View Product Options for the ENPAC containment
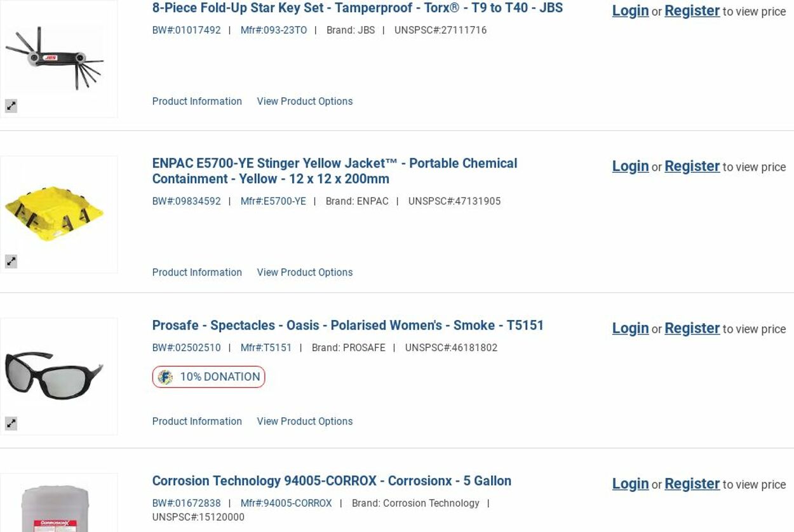The width and height of the screenshot is (794, 532). pos(304,272)
